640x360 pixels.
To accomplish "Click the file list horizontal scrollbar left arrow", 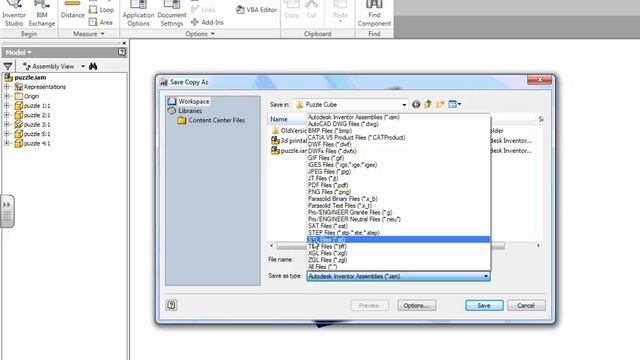I will click(271, 245).
